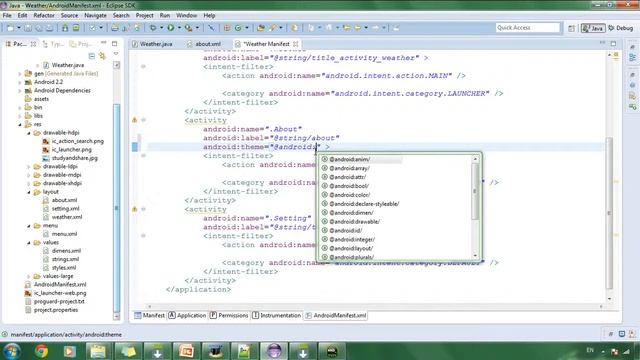
Task: Open the Window menu
Action: [x=187, y=16]
